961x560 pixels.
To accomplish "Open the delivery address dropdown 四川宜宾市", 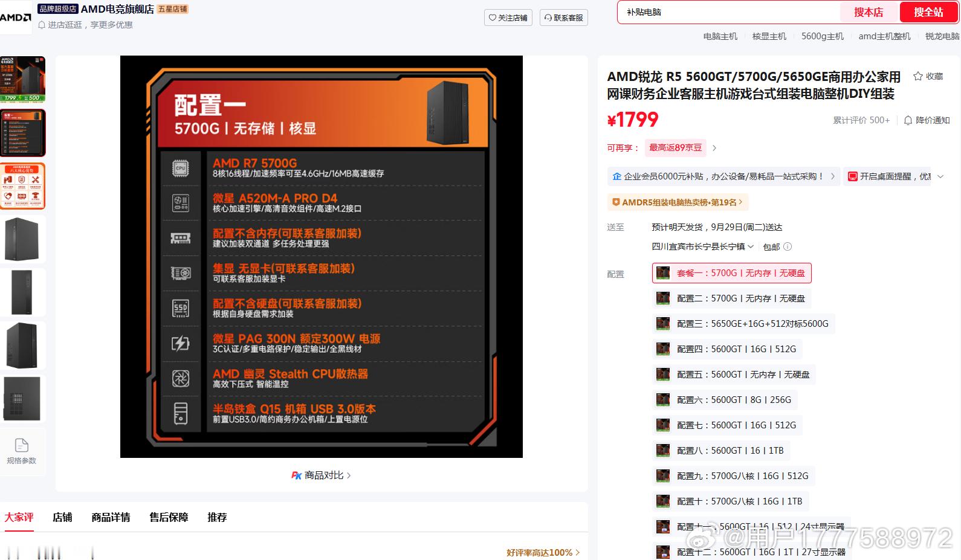I will point(703,246).
